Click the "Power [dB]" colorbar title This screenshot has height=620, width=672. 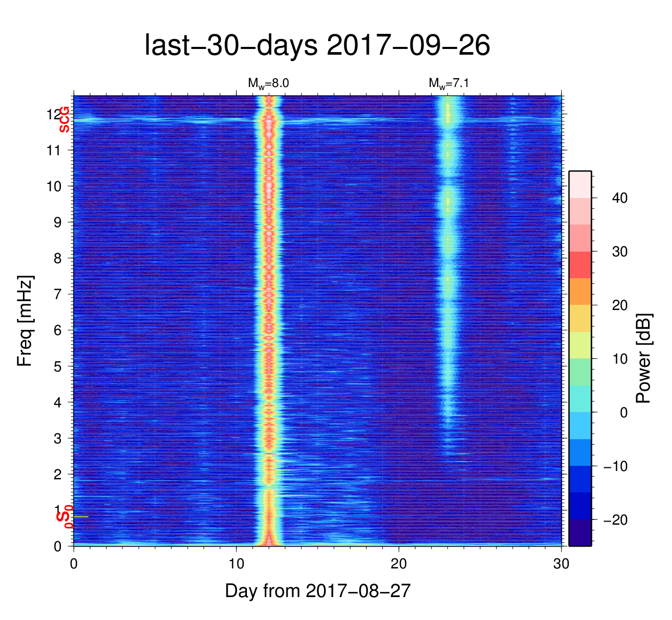click(x=644, y=358)
